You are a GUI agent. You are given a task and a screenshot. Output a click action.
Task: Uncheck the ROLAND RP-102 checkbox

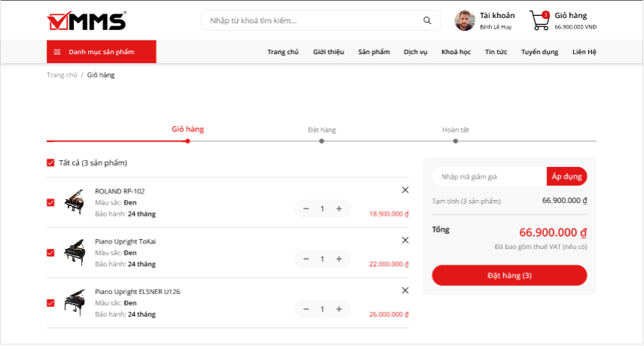(50, 202)
